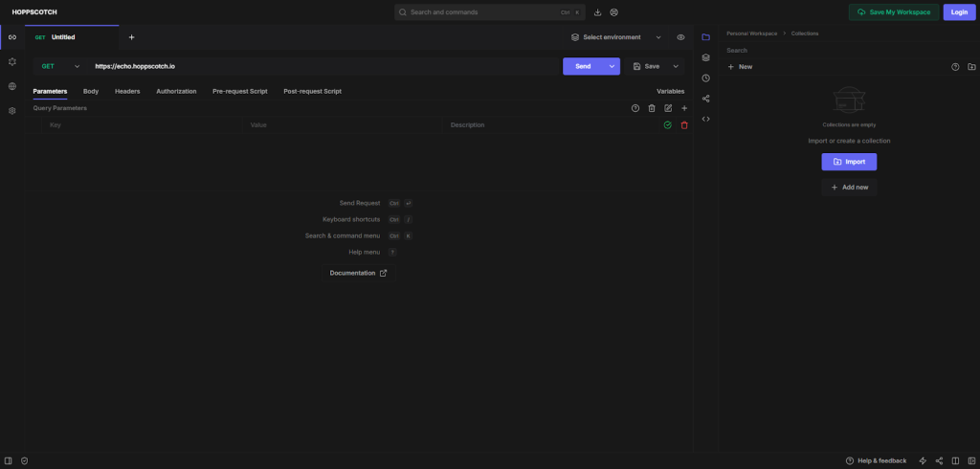The width and height of the screenshot is (980, 469).
Task: Toggle the green parameter enabled checkmark
Action: [667, 125]
